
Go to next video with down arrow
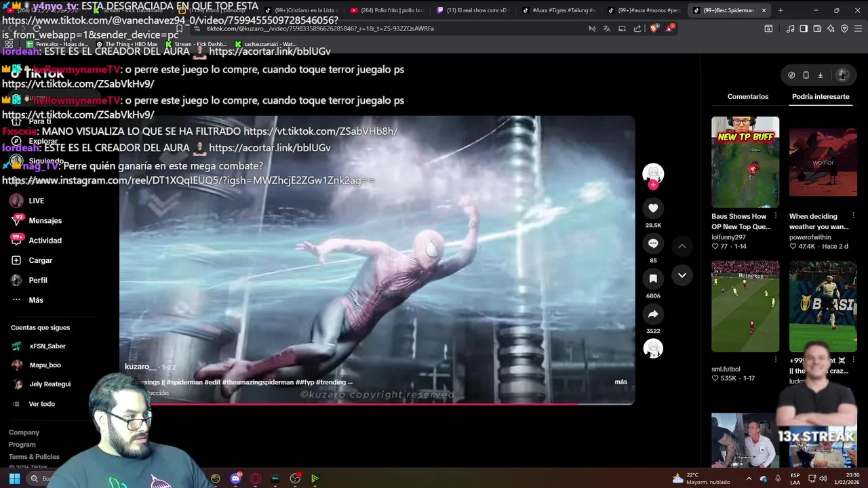[x=682, y=275]
